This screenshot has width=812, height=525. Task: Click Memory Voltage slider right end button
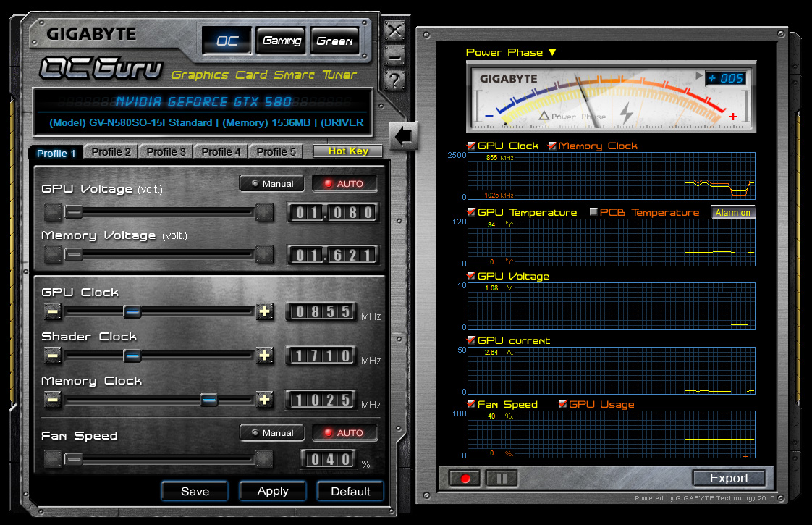(264, 254)
